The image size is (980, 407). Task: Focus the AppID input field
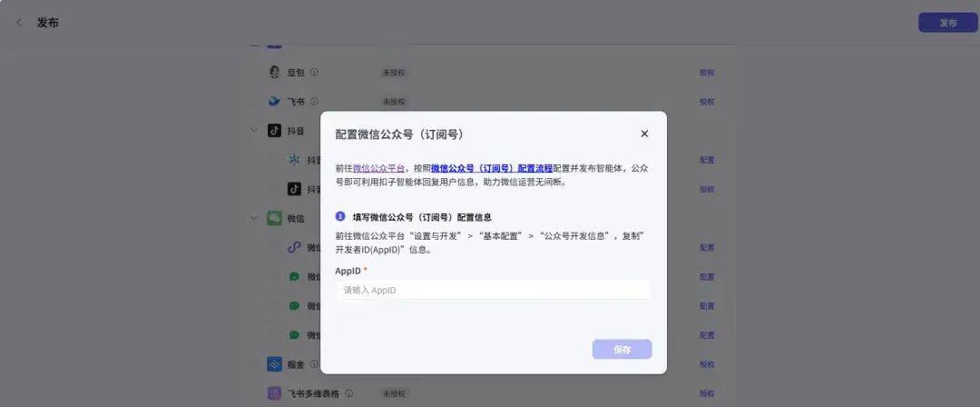click(x=494, y=290)
